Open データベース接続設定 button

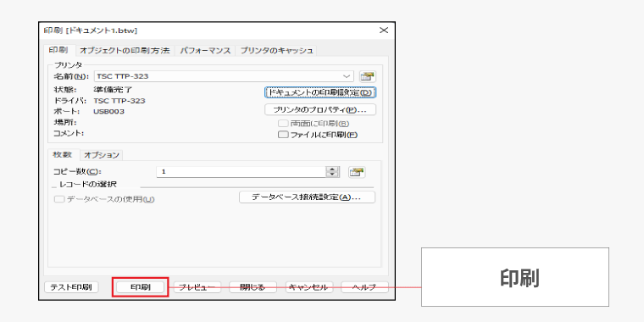click(307, 197)
